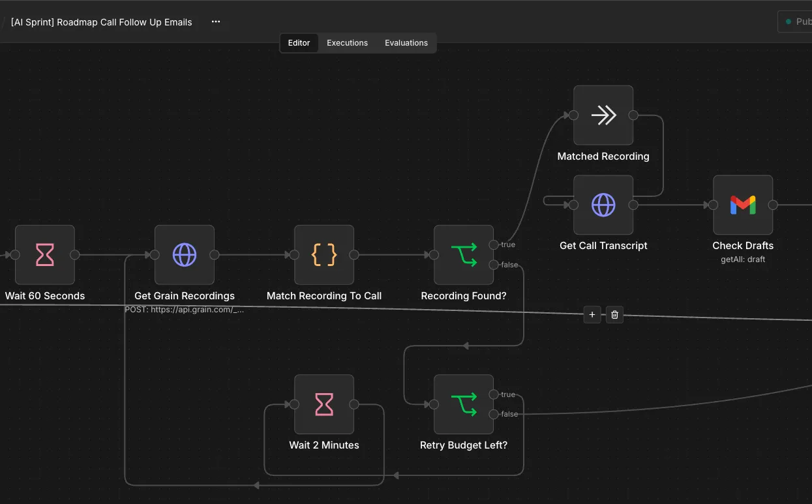The height and width of the screenshot is (504, 812).
Task: Open the Match Recording To Call code node
Action: point(324,255)
